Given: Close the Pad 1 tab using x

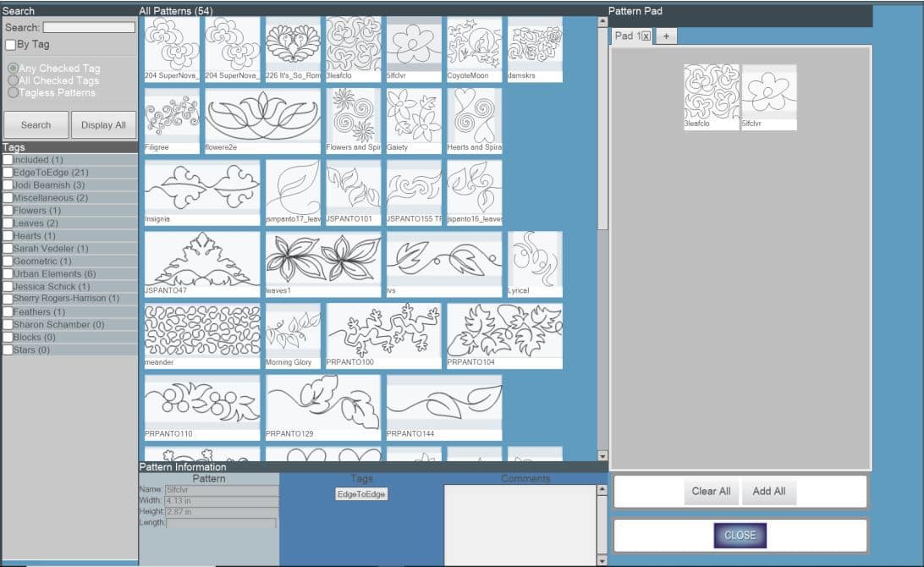Looking at the screenshot, I should [646, 36].
